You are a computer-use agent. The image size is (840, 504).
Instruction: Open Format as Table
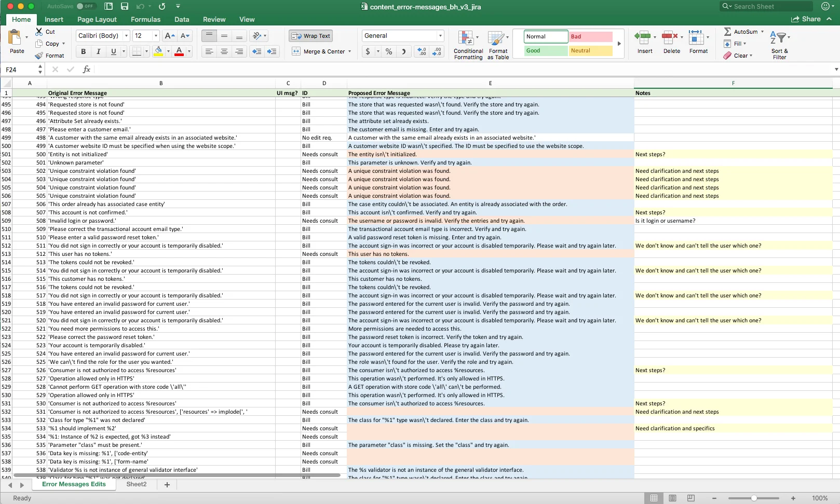[x=498, y=45]
